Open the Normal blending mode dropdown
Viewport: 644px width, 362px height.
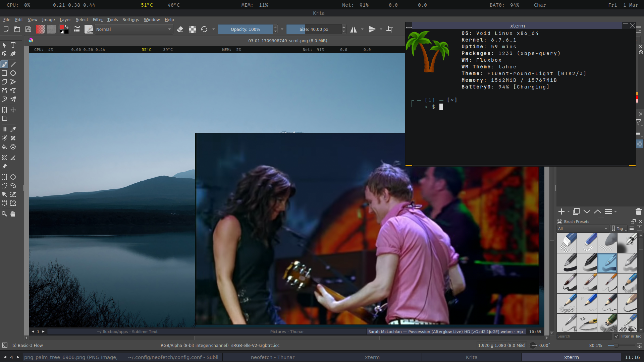[133, 29]
